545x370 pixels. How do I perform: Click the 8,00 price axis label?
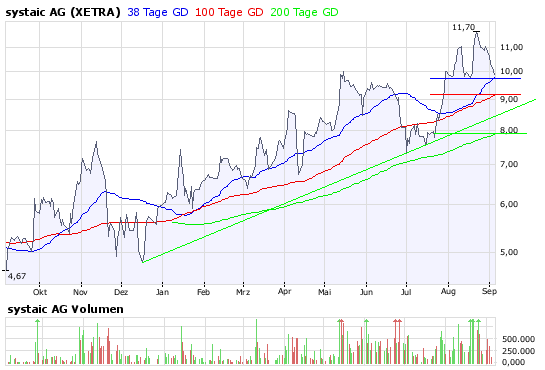pyautogui.click(x=509, y=130)
